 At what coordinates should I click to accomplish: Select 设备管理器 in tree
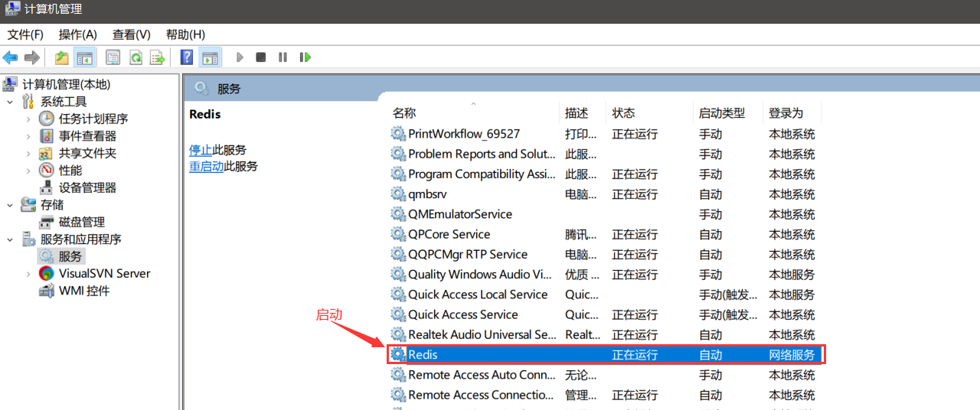(87, 187)
